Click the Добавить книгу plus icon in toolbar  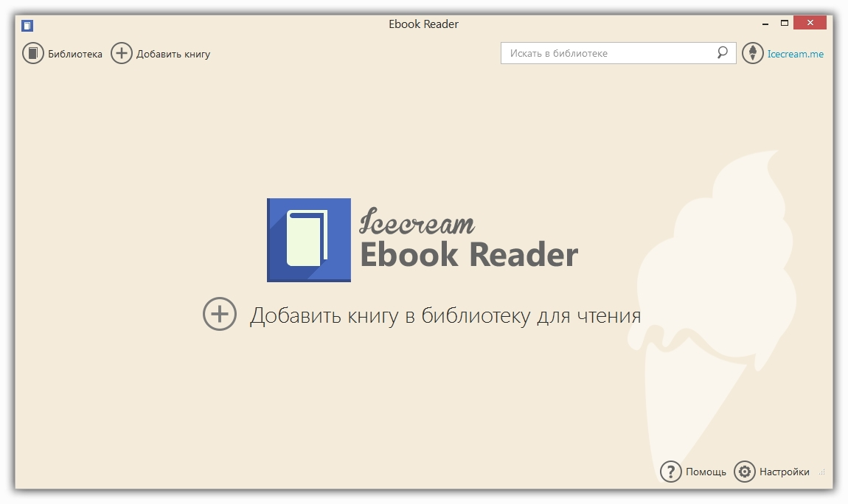pos(122,54)
